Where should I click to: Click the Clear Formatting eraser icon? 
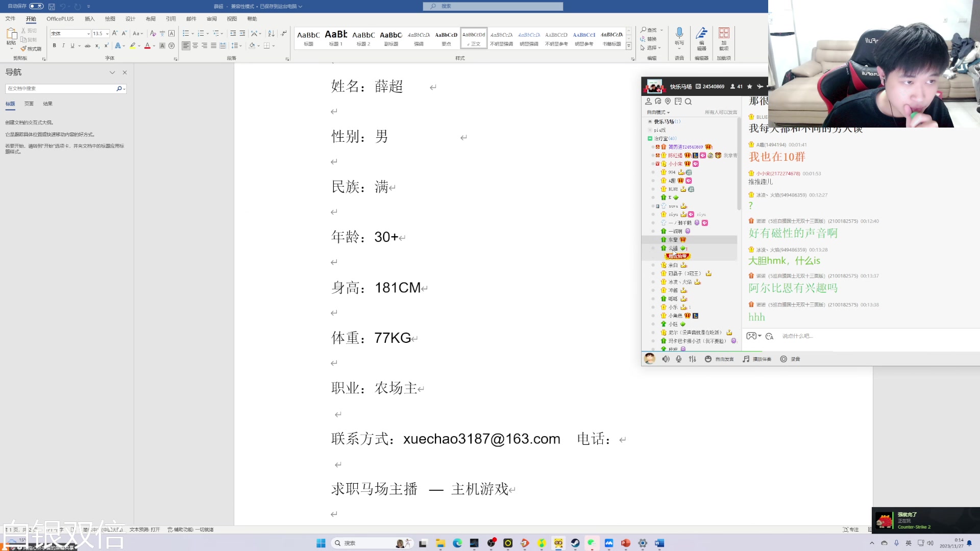153,33
